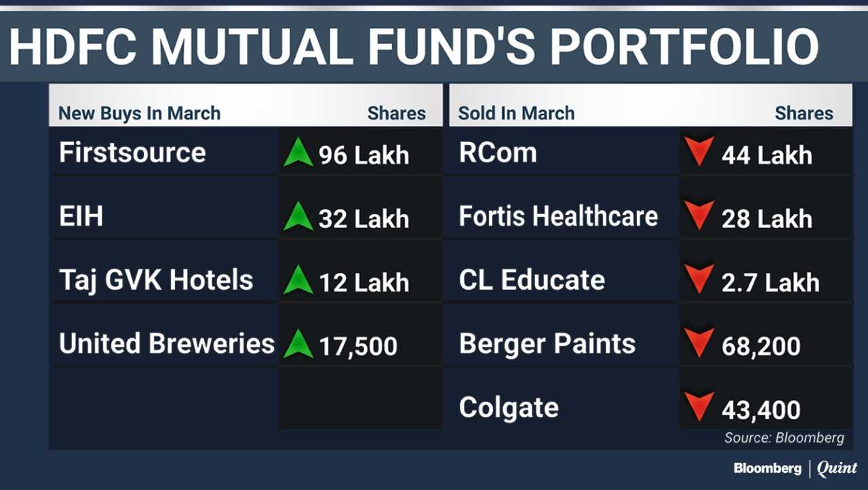Click the Quint logo in the footer
Image resolution: width=868 pixels, height=490 pixels.
pyautogui.click(x=837, y=468)
